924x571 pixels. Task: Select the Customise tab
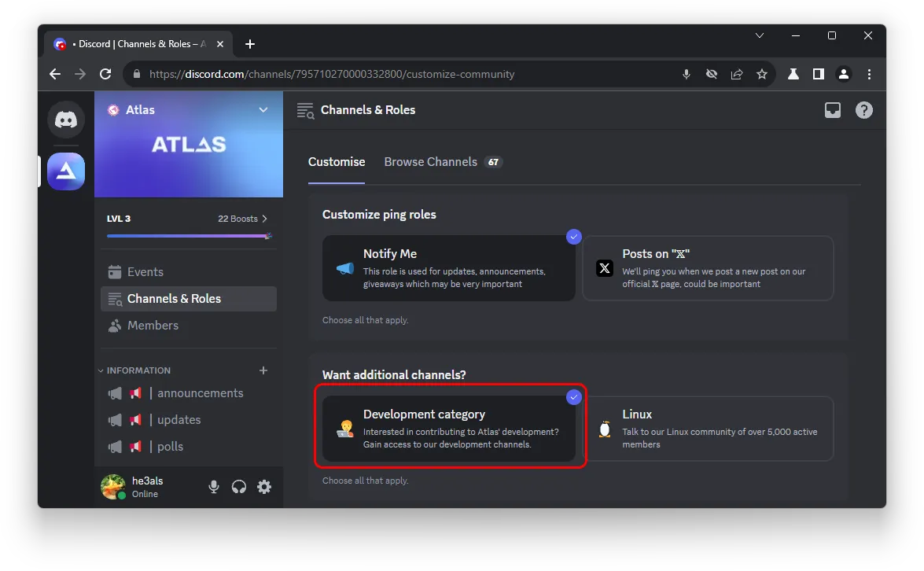tap(337, 161)
